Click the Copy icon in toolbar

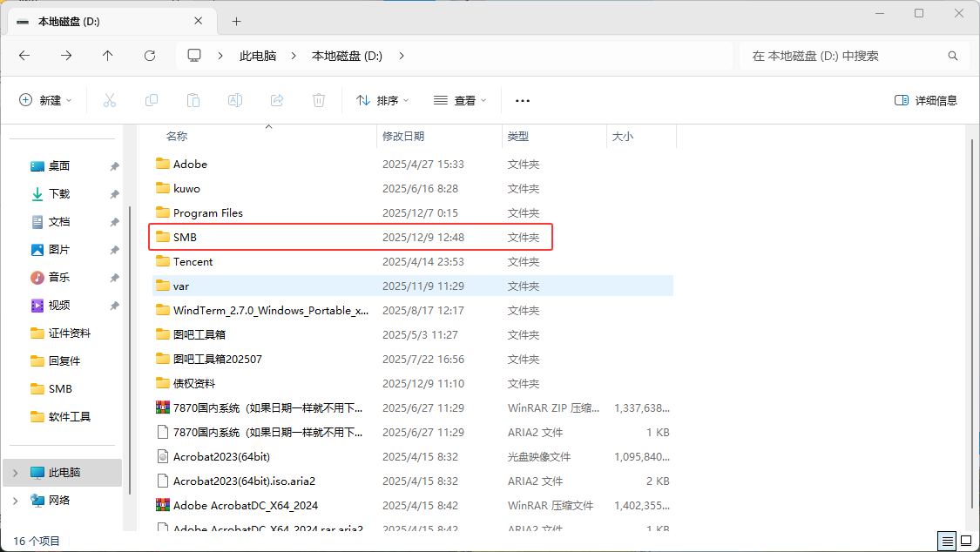(x=152, y=100)
